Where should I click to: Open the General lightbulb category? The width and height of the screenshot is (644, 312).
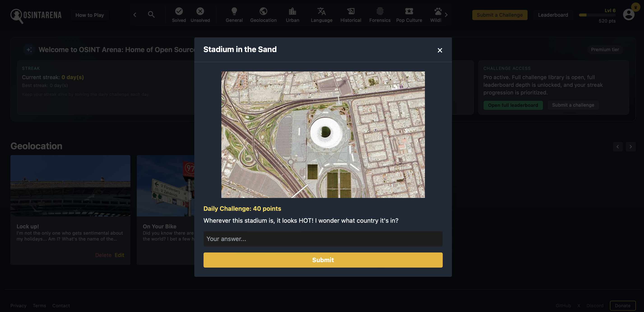[234, 15]
